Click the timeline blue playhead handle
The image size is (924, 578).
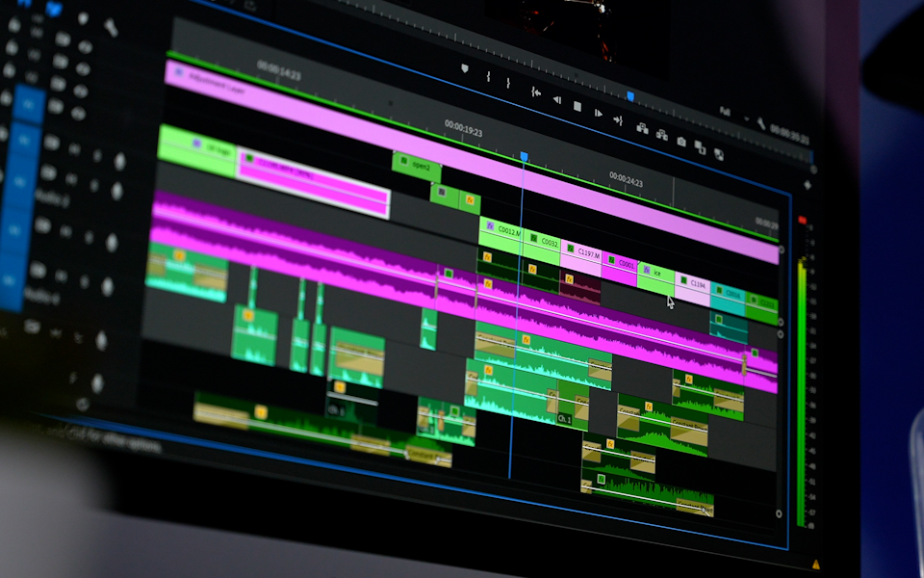click(524, 157)
